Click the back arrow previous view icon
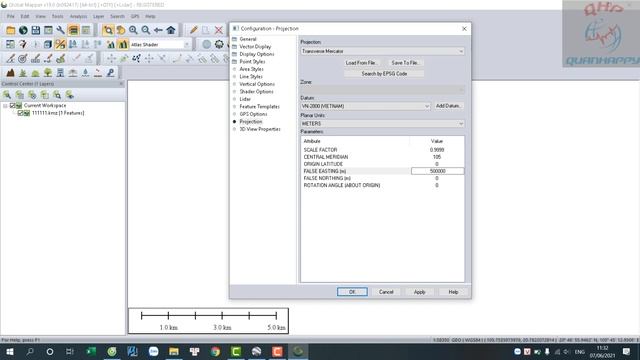The height and width of the screenshot is (360, 640). pyautogui.click(x=158, y=30)
